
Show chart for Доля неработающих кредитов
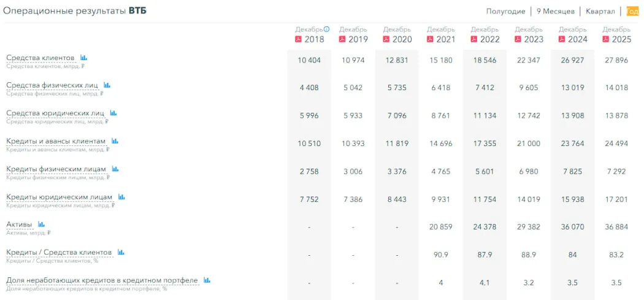(x=207, y=280)
